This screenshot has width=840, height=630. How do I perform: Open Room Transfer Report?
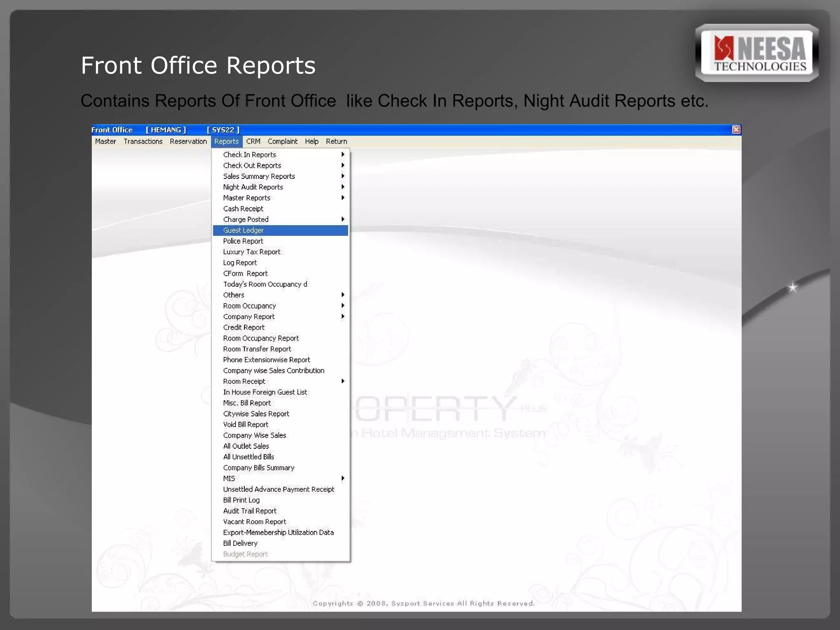tap(281, 349)
